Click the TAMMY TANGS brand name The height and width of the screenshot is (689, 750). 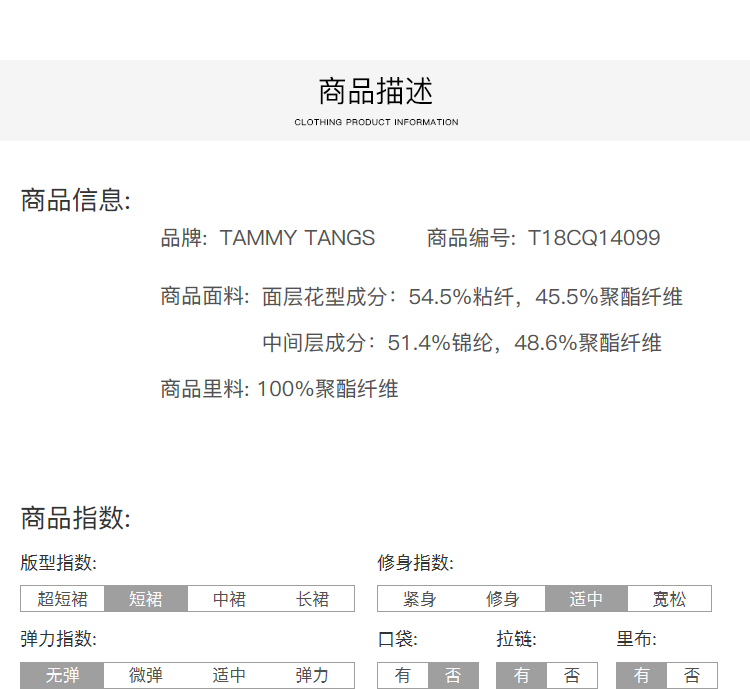pyautogui.click(x=297, y=238)
